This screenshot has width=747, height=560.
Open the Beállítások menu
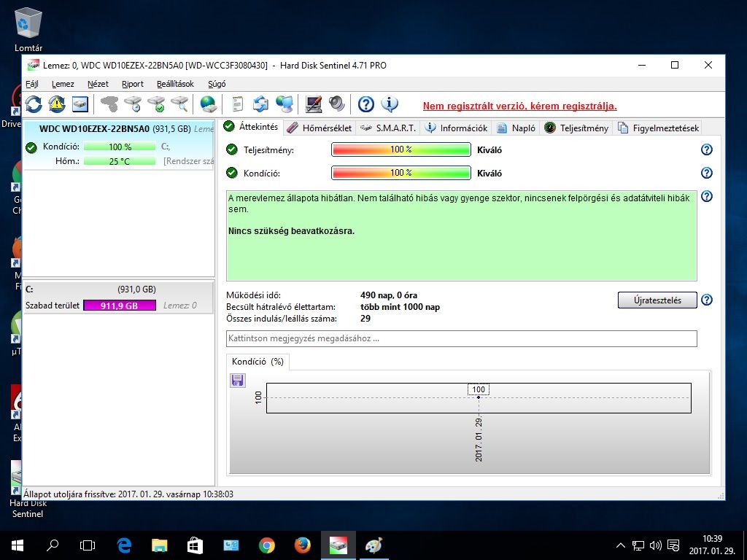(175, 84)
